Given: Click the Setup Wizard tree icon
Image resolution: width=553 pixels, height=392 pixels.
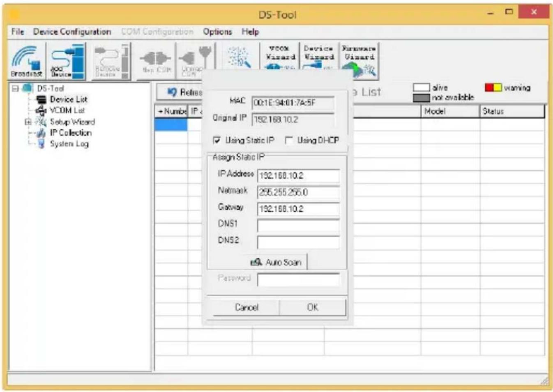Looking at the screenshot, I should pos(41,122).
